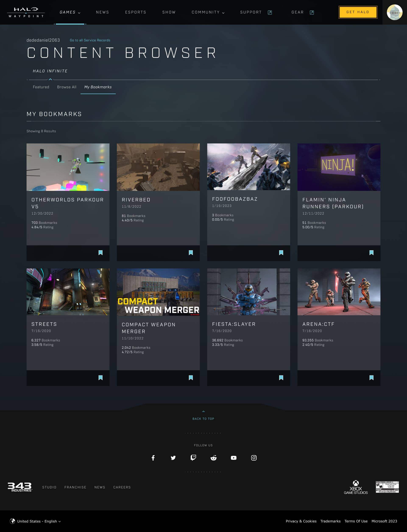Screen dimensions: 407x532
Task: Open the Instagram icon in the footer
Action: pyautogui.click(x=254, y=458)
